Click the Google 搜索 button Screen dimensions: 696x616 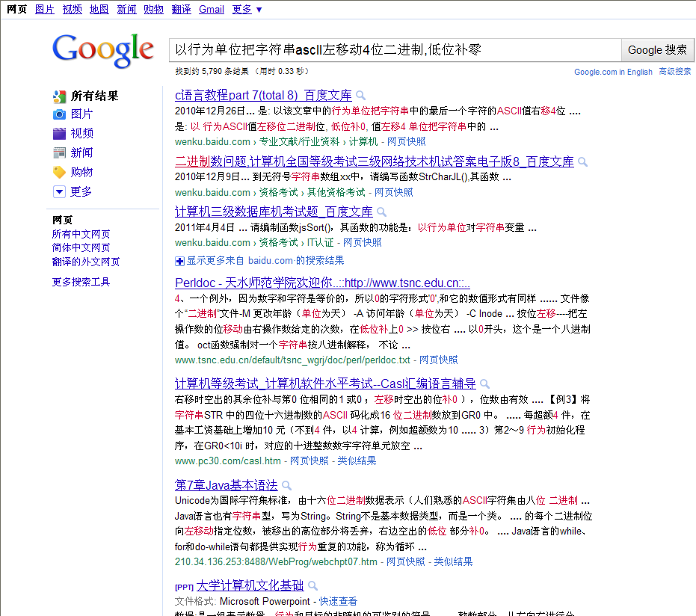point(657,50)
